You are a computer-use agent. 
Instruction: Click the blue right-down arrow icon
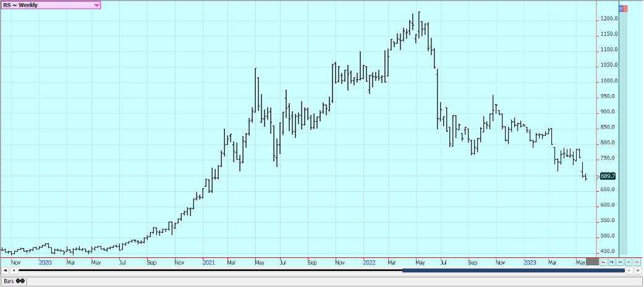point(612,262)
